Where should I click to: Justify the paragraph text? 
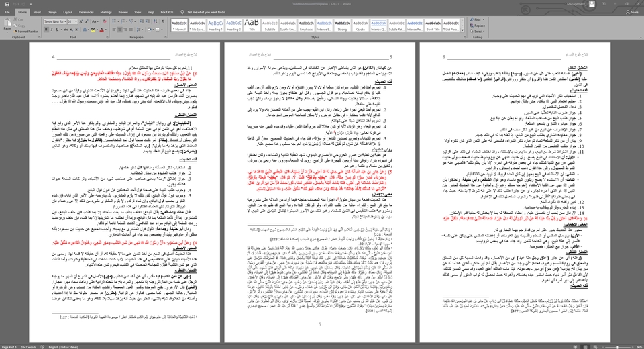tap(131, 30)
